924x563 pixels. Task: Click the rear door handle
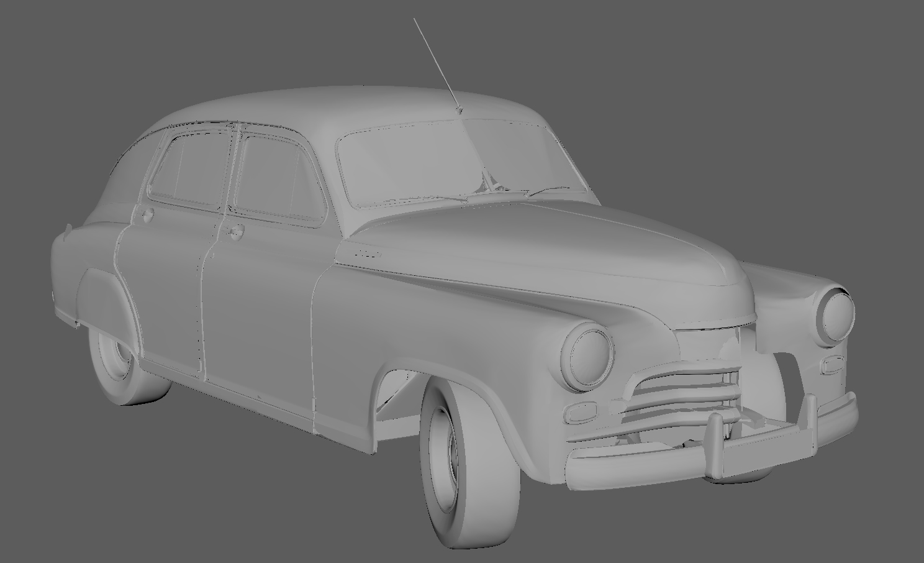pyautogui.click(x=147, y=215)
